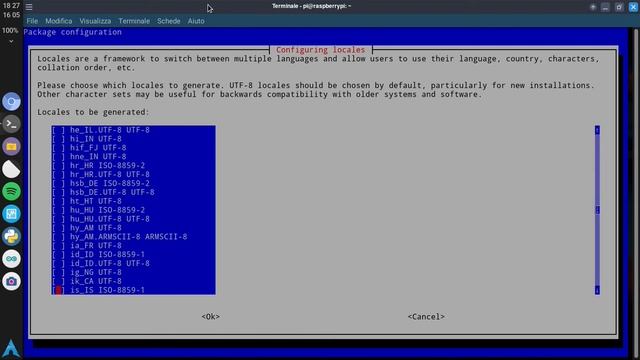Maximize the Terminale window

coord(619,7)
